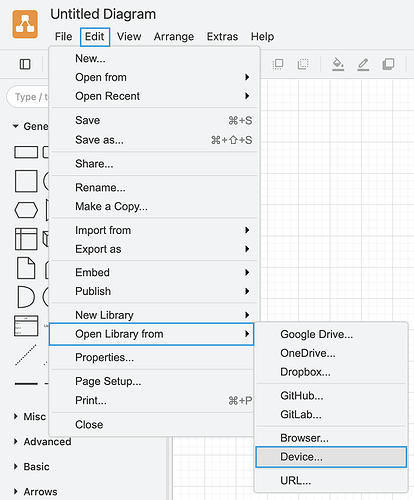This screenshot has height=500, width=414.
Task: Open the Line Color pencil tool
Action: pyautogui.click(x=363, y=64)
